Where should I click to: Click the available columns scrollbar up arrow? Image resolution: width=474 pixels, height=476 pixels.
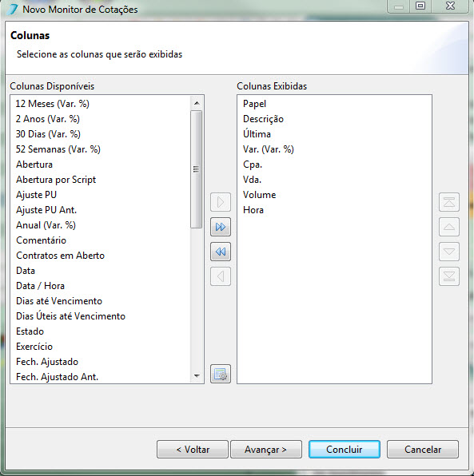click(197, 103)
